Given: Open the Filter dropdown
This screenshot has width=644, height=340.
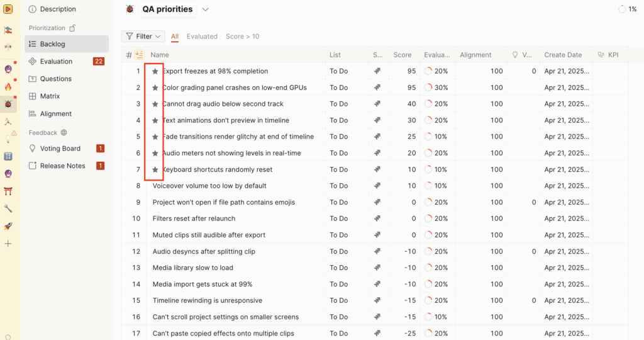Looking at the screenshot, I should tap(143, 37).
